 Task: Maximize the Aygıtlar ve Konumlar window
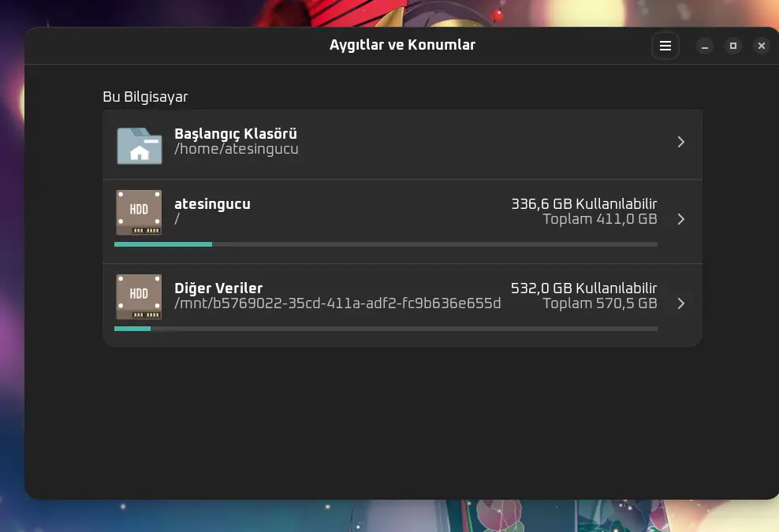coord(732,47)
